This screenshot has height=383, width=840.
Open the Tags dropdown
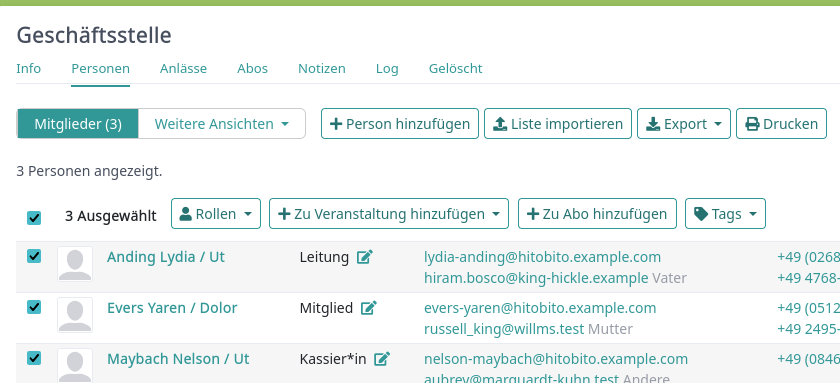pos(725,214)
